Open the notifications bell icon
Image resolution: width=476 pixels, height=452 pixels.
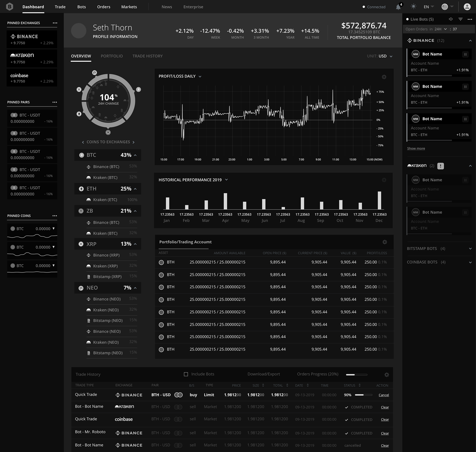tap(398, 7)
